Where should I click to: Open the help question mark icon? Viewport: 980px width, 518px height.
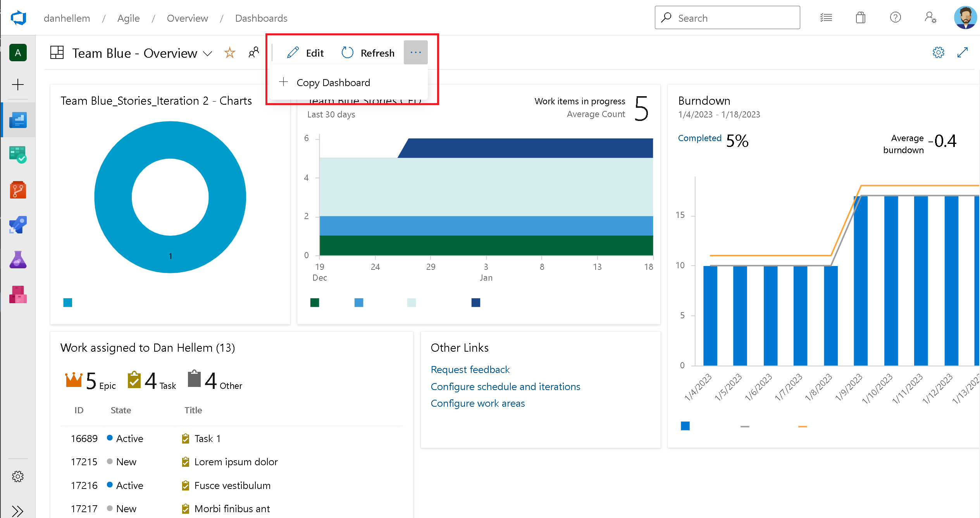(896, 18)
